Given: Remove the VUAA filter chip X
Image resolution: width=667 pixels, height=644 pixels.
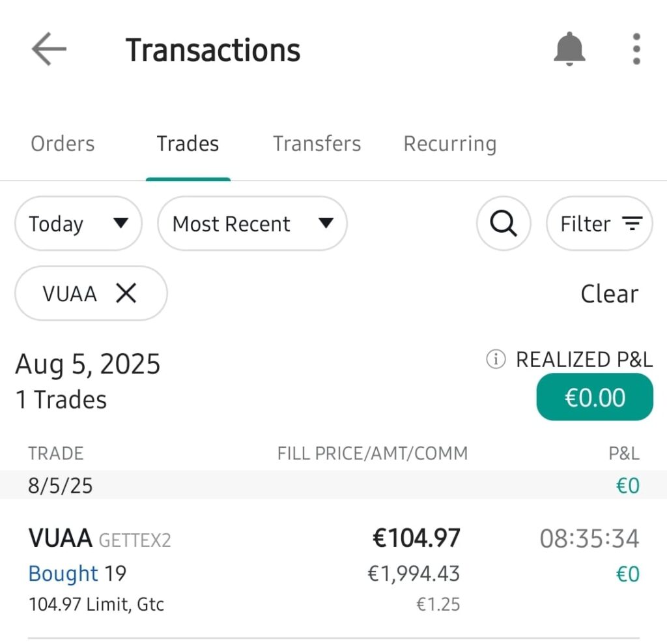Looking at the screenshot, I should click(126, 293).
